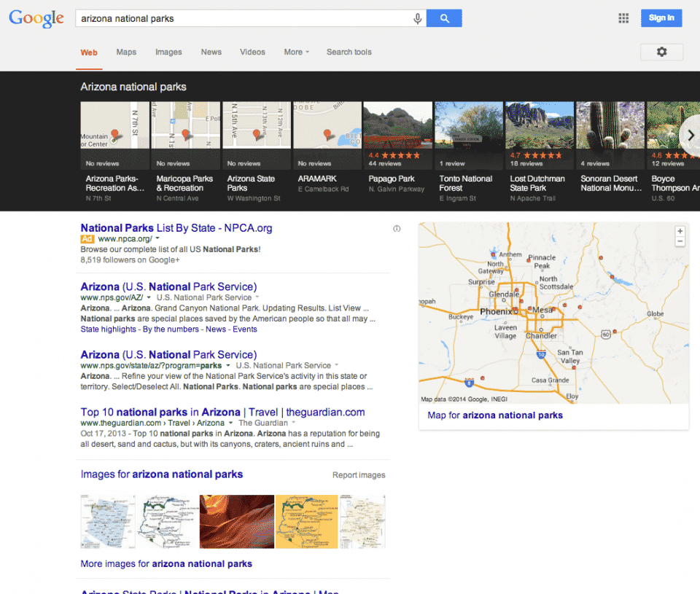Click the 8,519 followers on Google+ text

130,260
